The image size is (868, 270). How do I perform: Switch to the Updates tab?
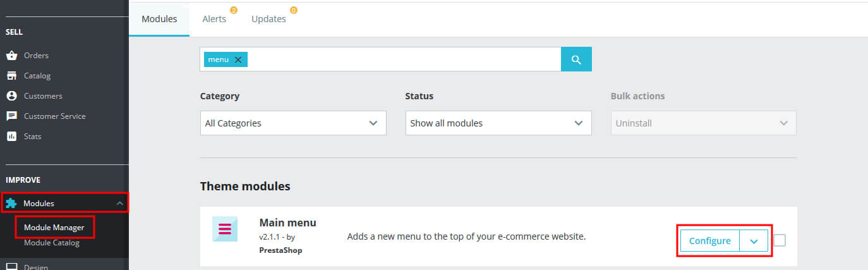pyautogui.click(x=268, y=19)
